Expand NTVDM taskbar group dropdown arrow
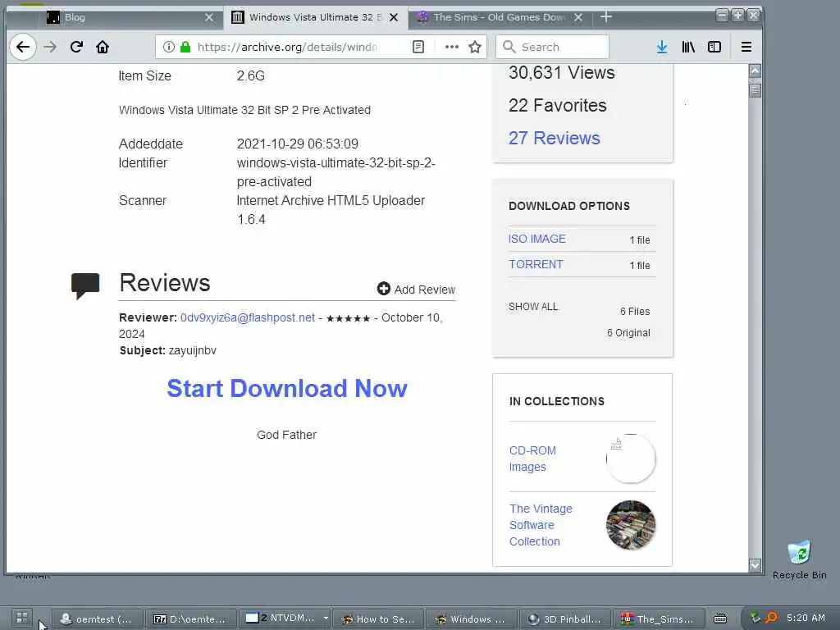This screenshot has height=630, width=840. click(x=325, y=619)
